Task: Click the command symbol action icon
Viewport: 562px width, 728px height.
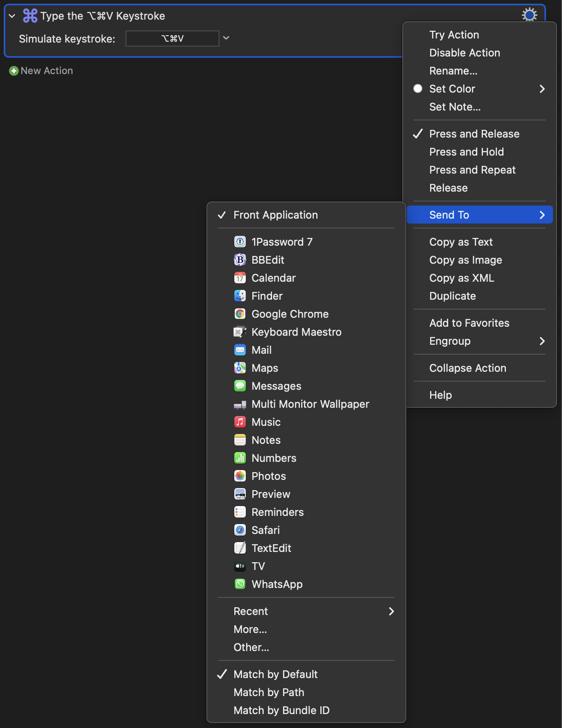Action: click(x=30, y=16)
